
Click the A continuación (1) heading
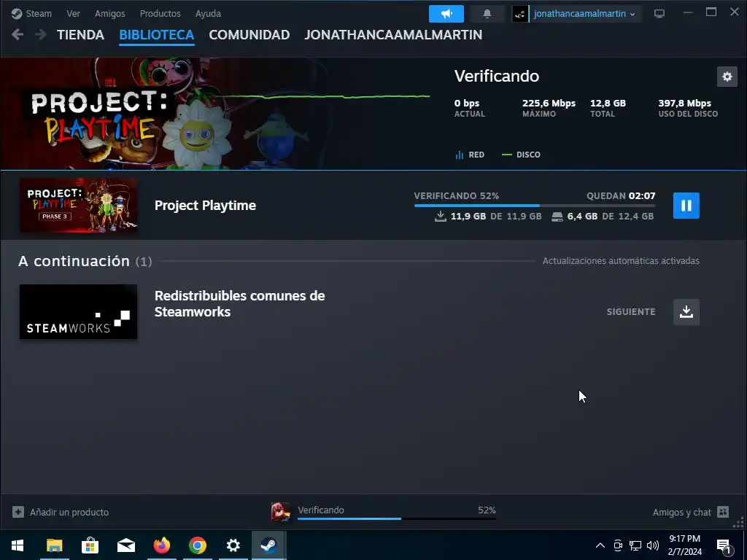pyautogui.click(x=85, y=261)
